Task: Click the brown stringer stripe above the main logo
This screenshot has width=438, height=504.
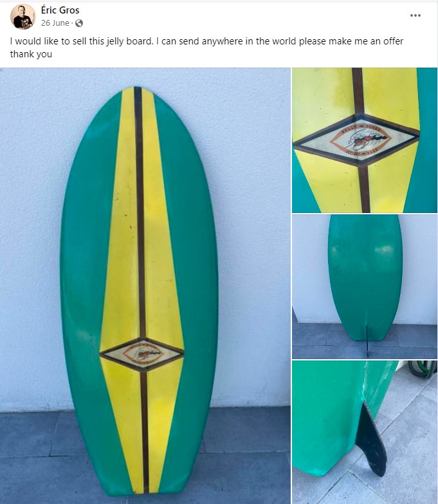Action: coord(140,212)
